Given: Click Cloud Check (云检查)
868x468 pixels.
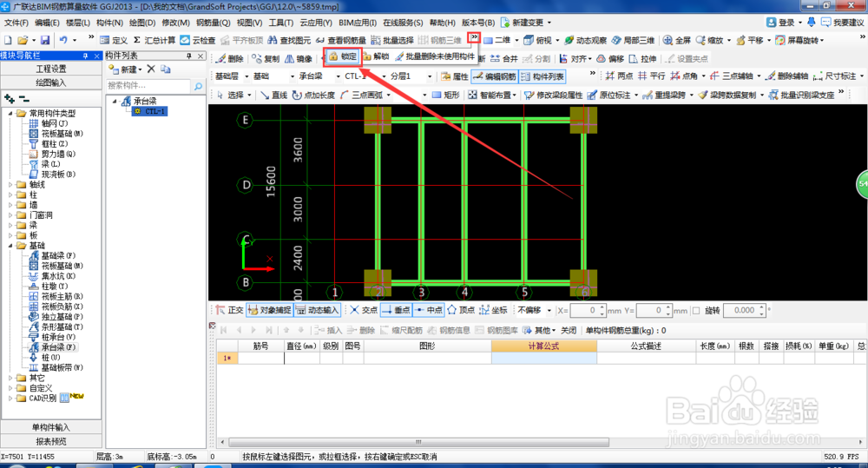Looking at the screenshot, I should click(x=198, y=40).
